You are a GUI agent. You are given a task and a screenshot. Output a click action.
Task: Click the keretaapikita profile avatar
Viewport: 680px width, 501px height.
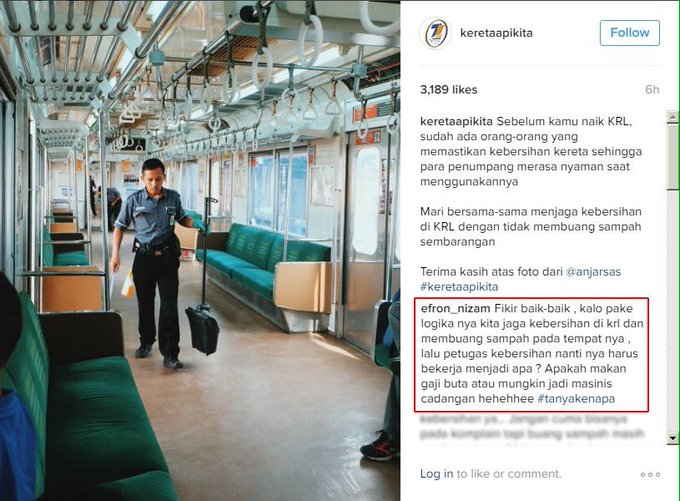click(x=435, y=33)
